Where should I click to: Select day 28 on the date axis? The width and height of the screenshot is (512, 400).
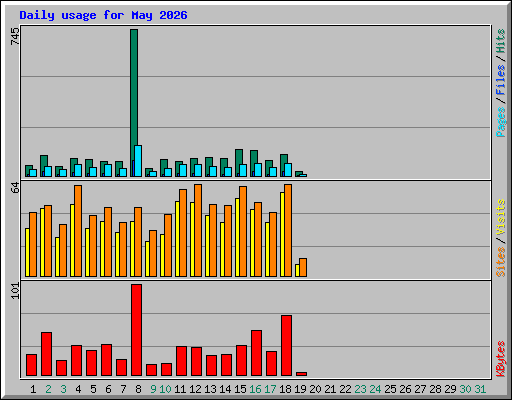point(435,389)
